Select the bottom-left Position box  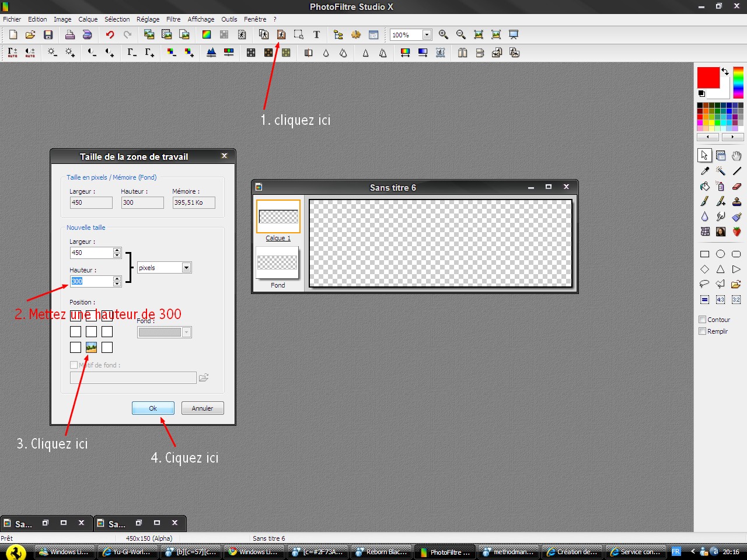click(x=75, y=347)
